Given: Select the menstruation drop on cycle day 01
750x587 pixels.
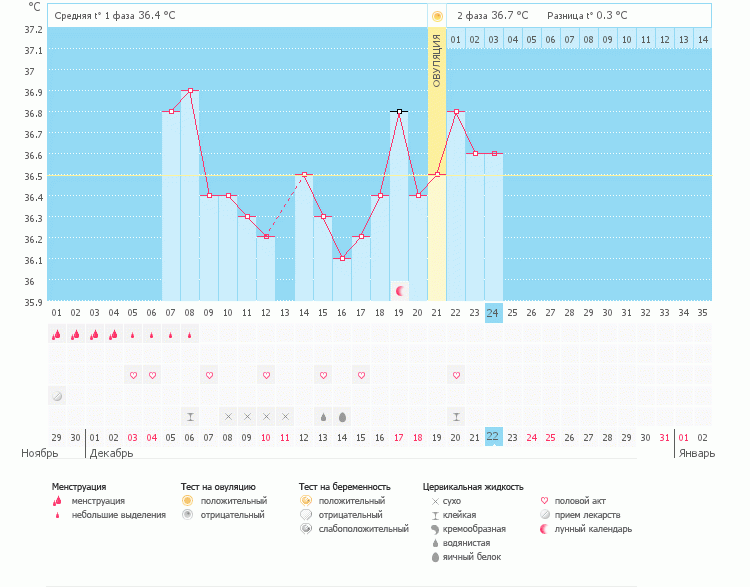Looking at the screenshot, I should click(57, 335).
